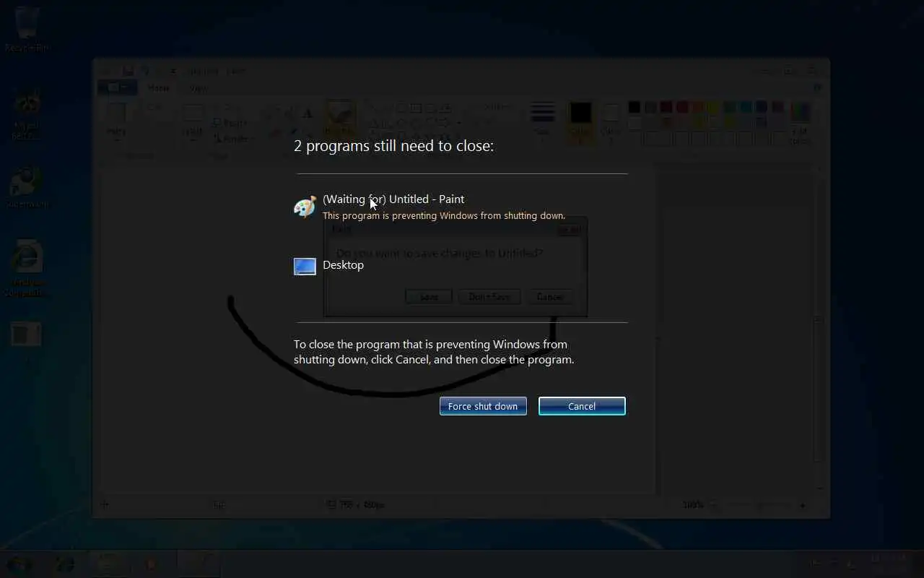Open the Home tab in the Paint ribbon
924x578 pixels.
[158, 88]
